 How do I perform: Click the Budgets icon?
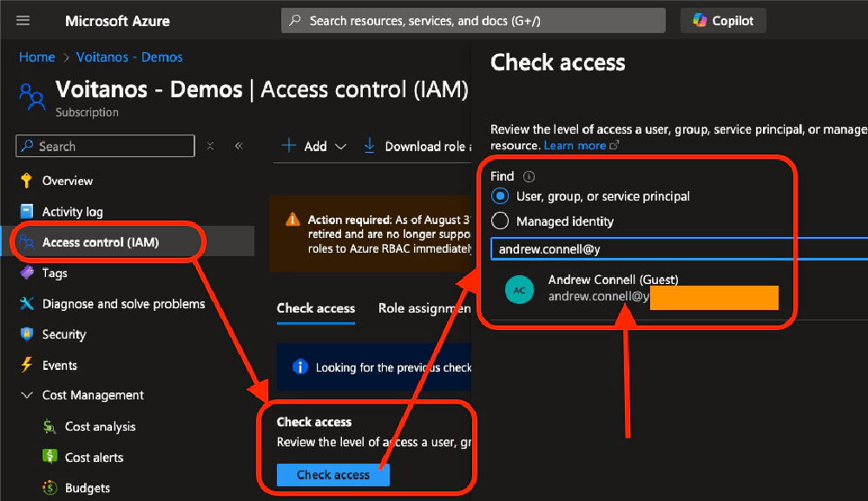[x=49, y=488]
